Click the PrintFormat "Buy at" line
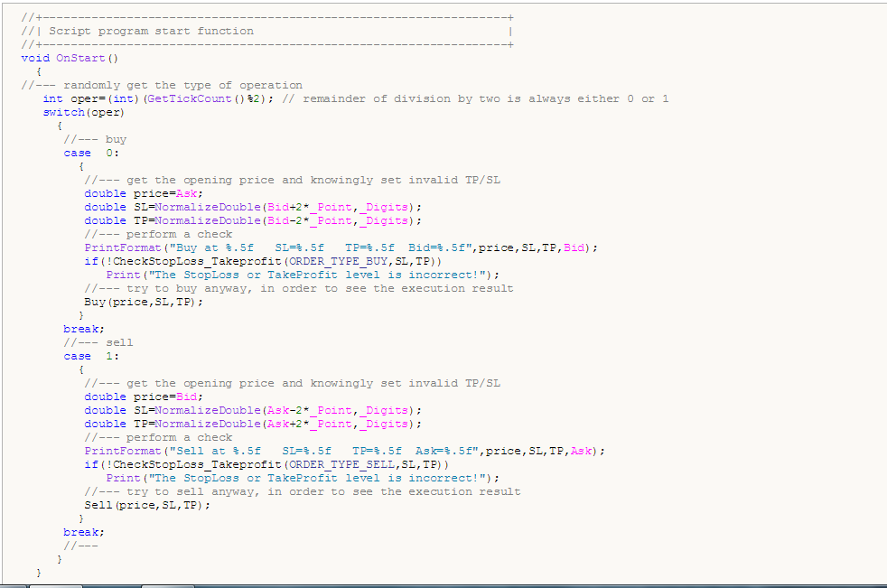887x588 pixels. [341, 247]
